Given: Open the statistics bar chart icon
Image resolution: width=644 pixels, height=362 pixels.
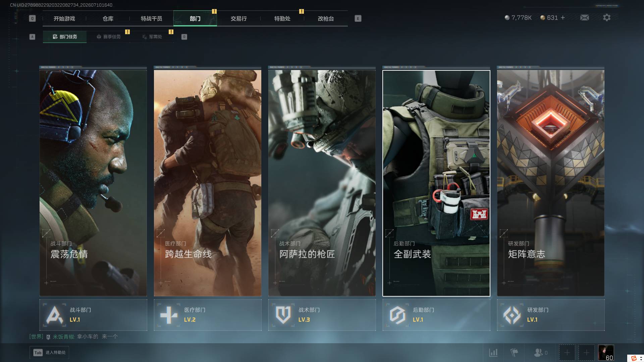Looking at the screenshot, I should pyautogui.click(x=493, y=353).
